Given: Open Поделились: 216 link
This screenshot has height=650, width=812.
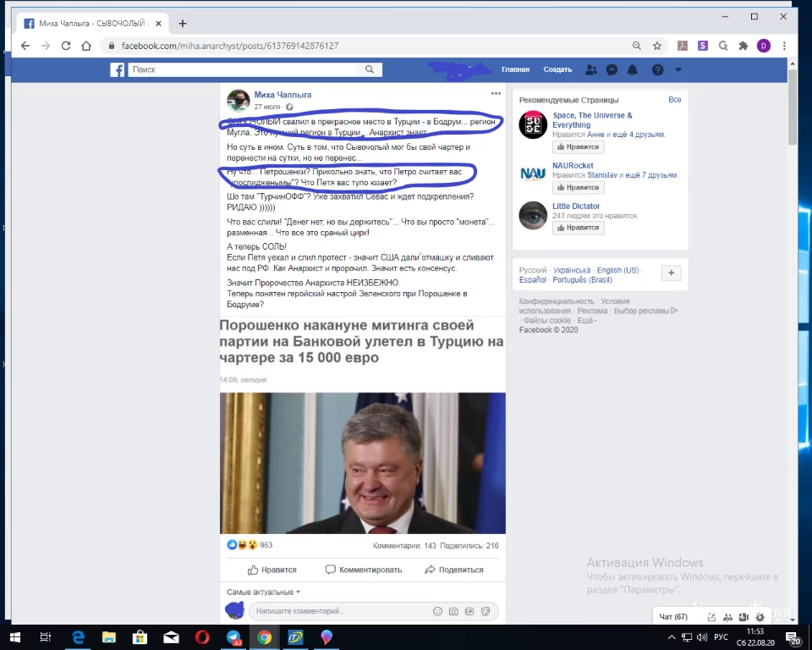Looking at the screenshot, I should [469, 546].
